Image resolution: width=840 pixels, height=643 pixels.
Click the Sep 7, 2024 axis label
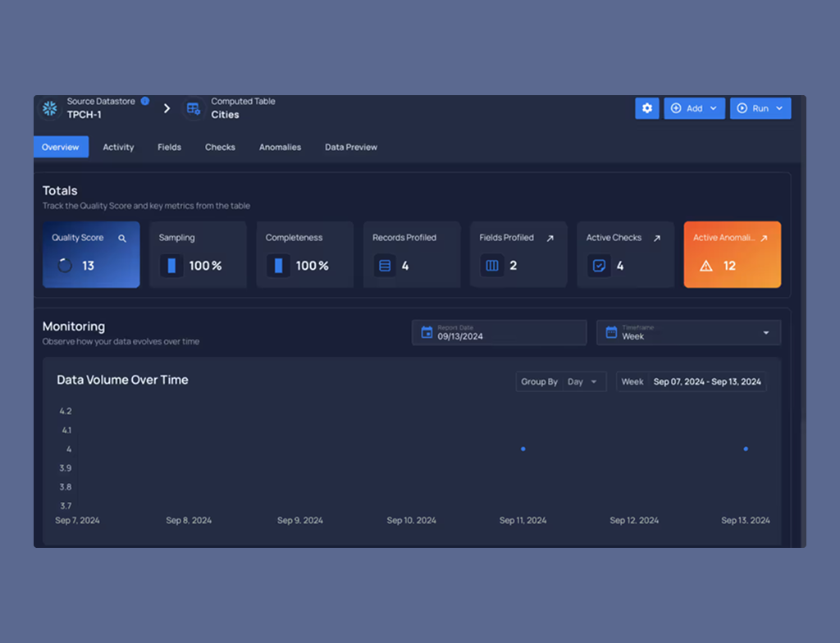pos(77,520)
